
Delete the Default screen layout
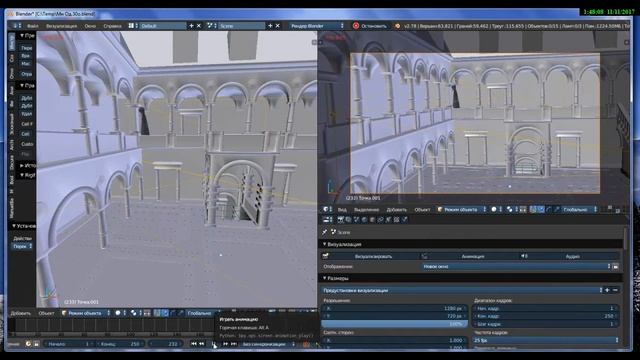pos(199,26)
